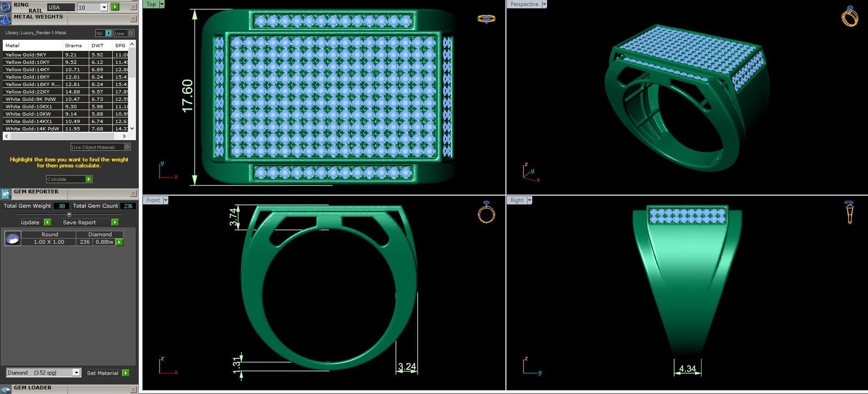Click the Ring Rail panel icon
Screen dimensions: 868x394
[x=6, y=7]
